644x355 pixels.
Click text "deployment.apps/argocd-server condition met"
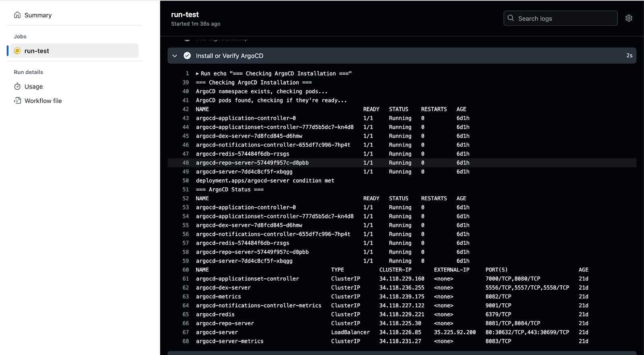click(265, 181)
